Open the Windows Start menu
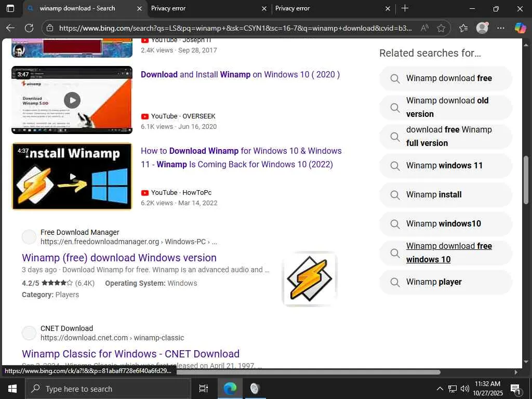 pyautogui.click(x=12, y=389)
